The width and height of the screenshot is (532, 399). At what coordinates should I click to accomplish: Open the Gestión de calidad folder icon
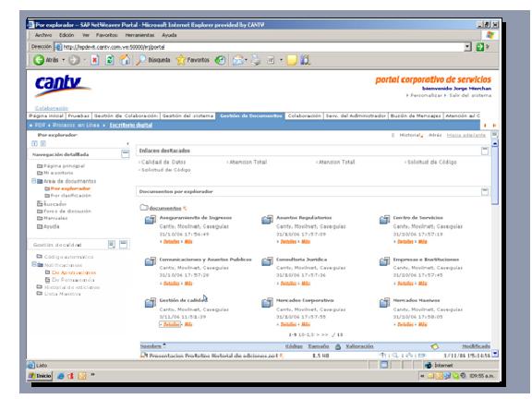point(151,303)
